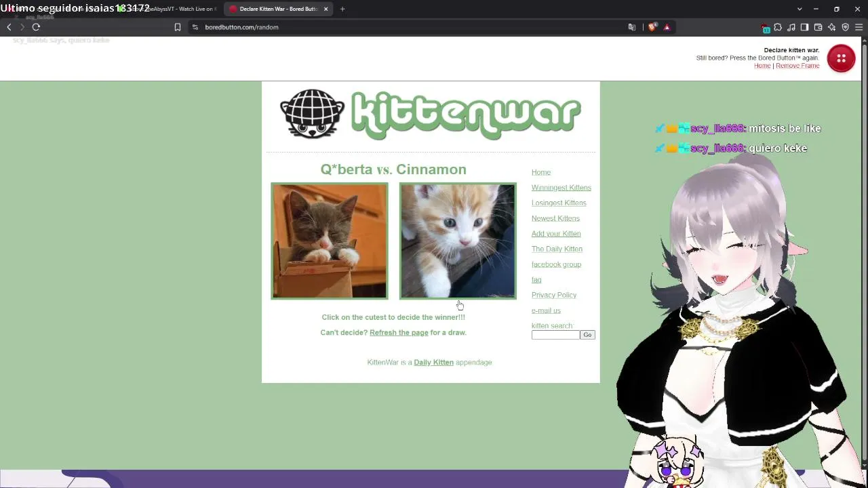Click the Q*berta vs. Cinnamon heading
Image resolution: width=868 pixels, height=488 pixels.
tap(393, 169)
